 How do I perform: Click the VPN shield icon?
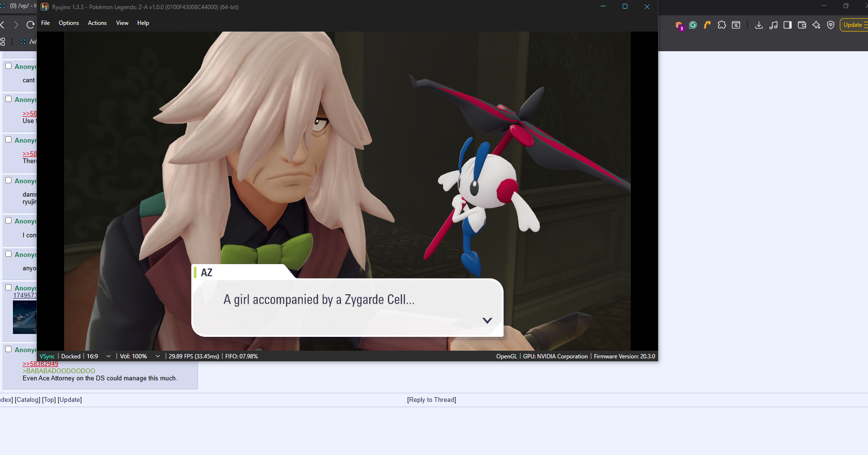[x=831, y=25]
